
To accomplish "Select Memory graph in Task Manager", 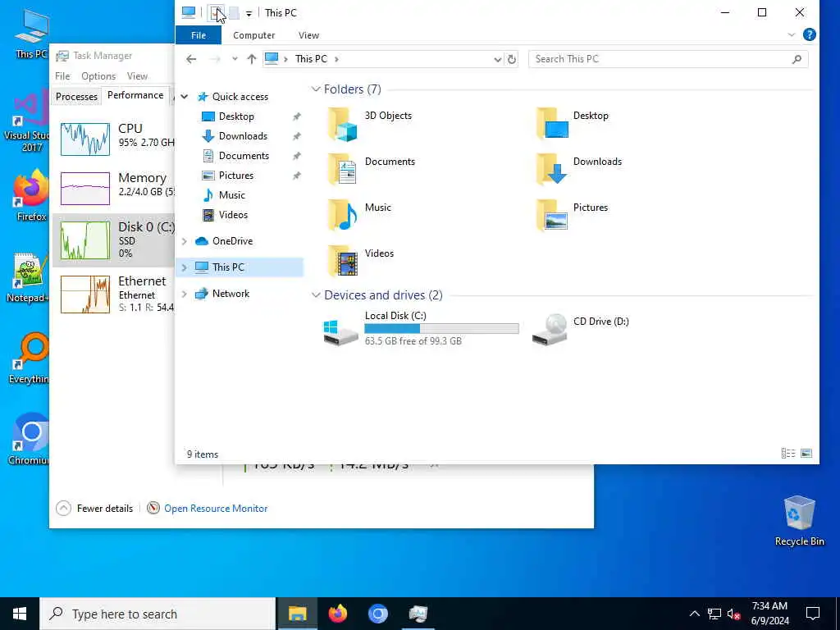I will (x=85, y=189).
